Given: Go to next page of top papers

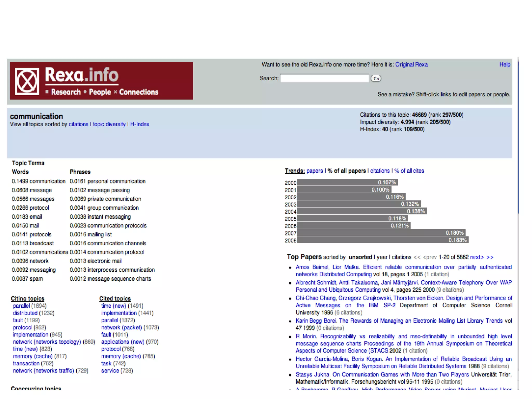Looking at the screenshot, I should coord(477,257).
